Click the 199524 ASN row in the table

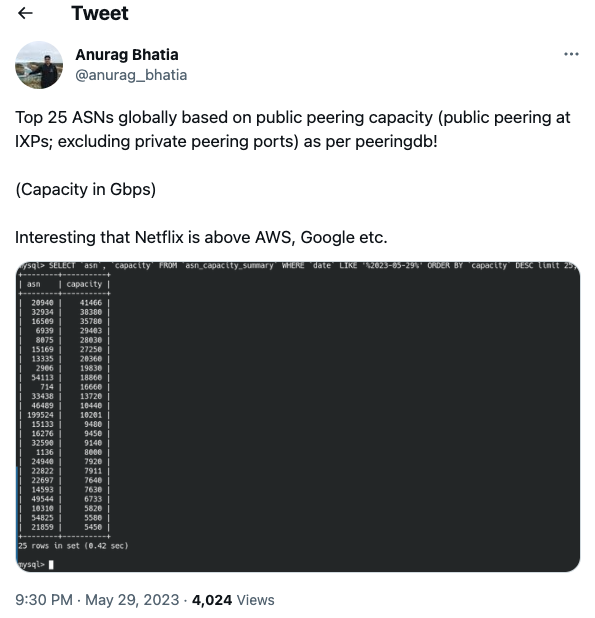click(x=65, y=415)
